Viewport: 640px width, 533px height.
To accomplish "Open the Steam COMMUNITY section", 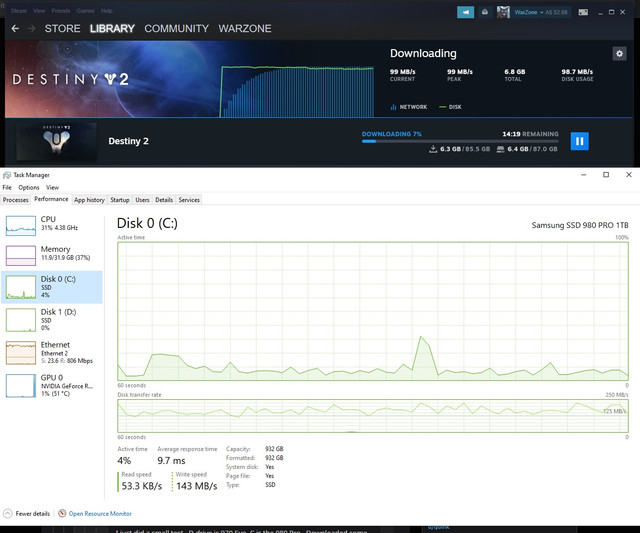I will pos(176,29).
